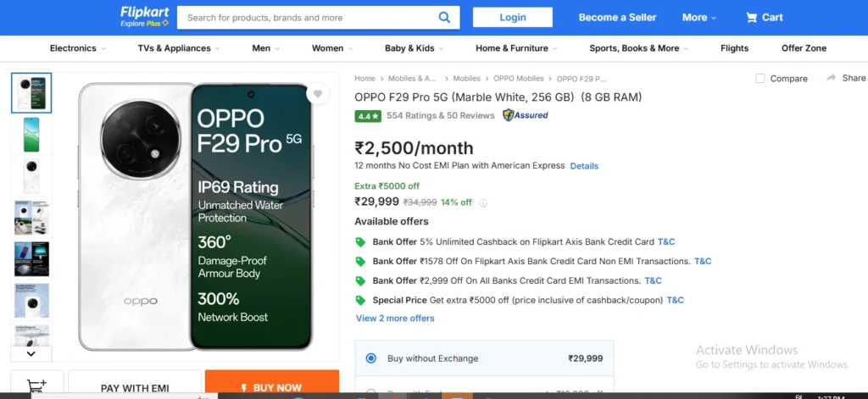Click the shopping cart icon
The image size is (868, 399).
tap(751, 18)
